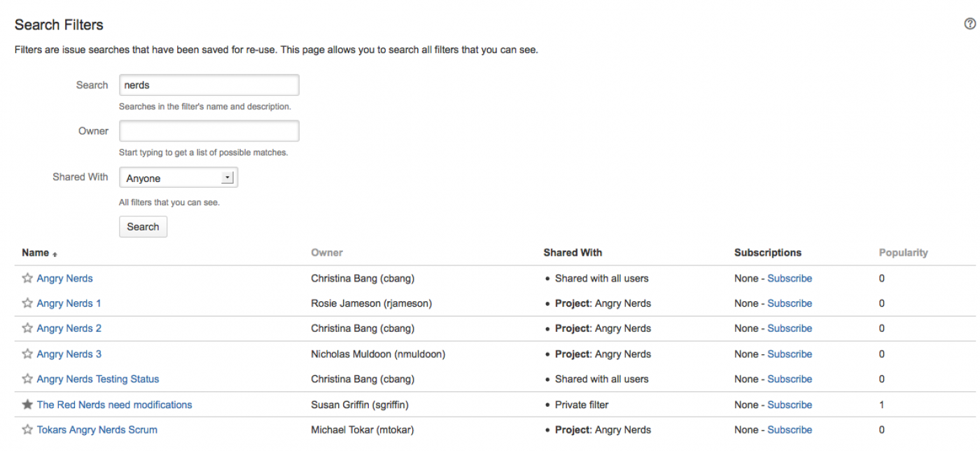
Task: Subscribe to The Red Nerds need modifications
Action: point(790,405)
